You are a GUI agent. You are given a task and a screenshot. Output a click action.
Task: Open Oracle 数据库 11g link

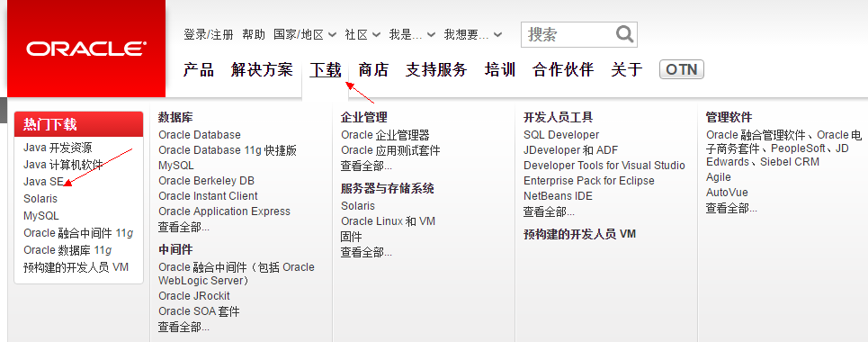point(67,250)
